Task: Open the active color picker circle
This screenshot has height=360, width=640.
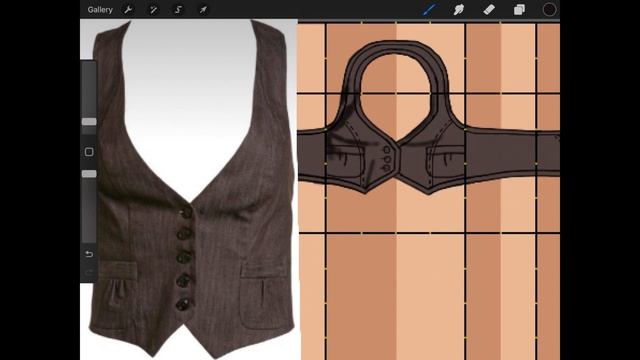Action: pyautogui.click(x=549, y=9)
